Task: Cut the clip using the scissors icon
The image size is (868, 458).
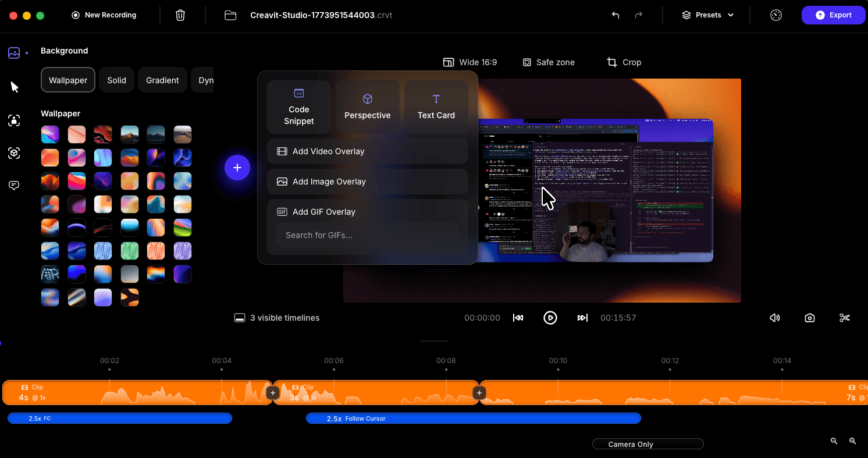Action: [x=845, y=317]
